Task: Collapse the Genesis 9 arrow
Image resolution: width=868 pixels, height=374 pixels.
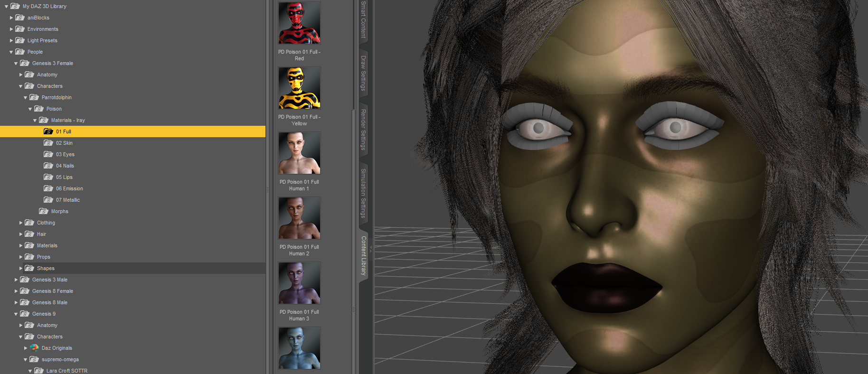Action: click(16, 314)
